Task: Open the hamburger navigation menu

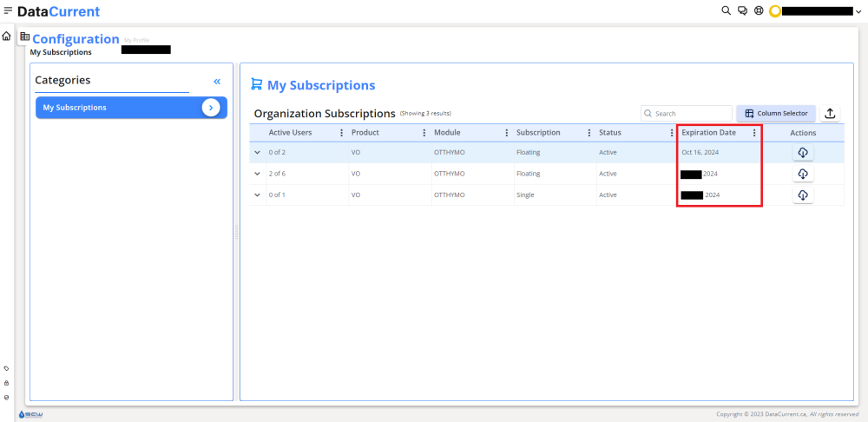Action: coord(8,10)
